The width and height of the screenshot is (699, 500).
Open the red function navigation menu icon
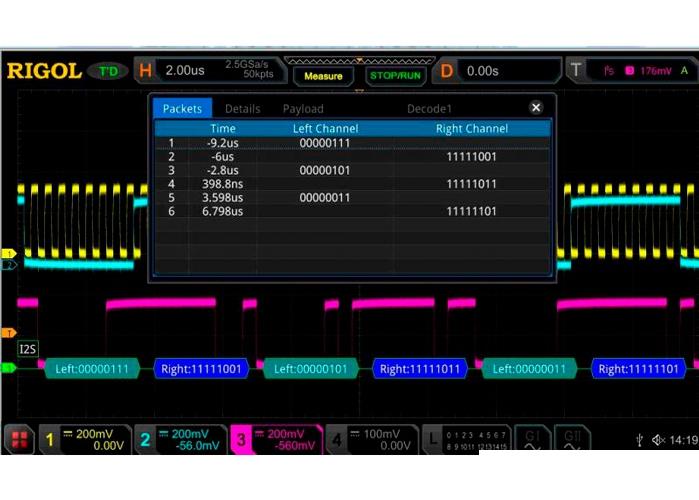19,439
